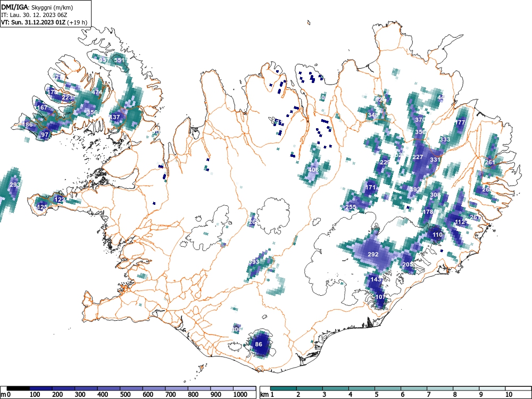Click the visibility value '125' on Snæfellsnes
The height and width of the screenshot is (399, 532).
42,207
